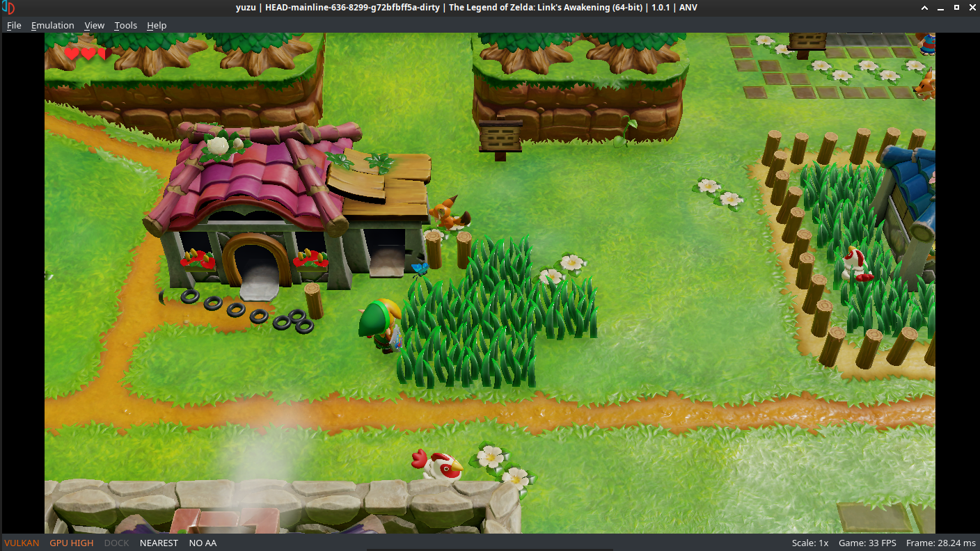Viewport: 980px width, 551px height.
Task: Click Link in the green cap
Action: tap(380, 326)
